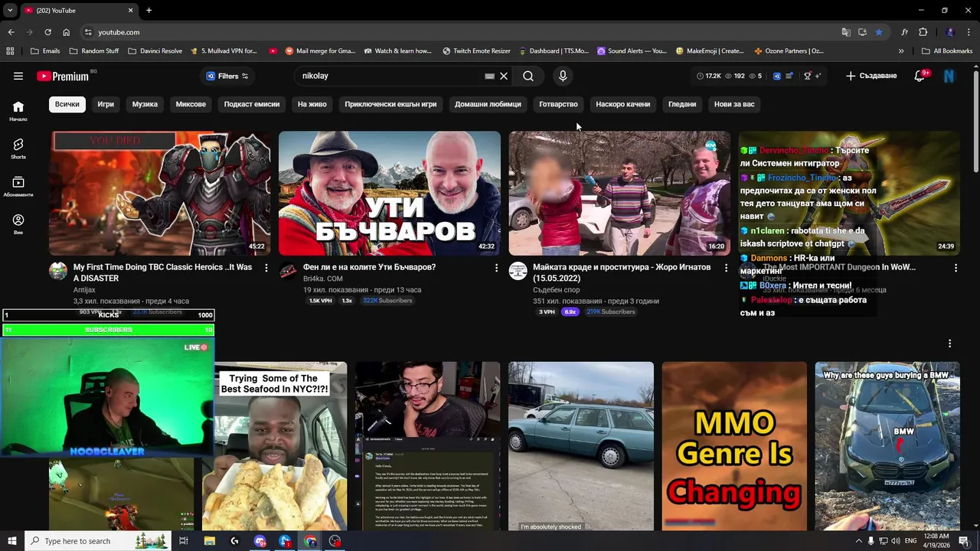Open File Explorer from the taskbar
980x551 pixels.
coord(209,541)
